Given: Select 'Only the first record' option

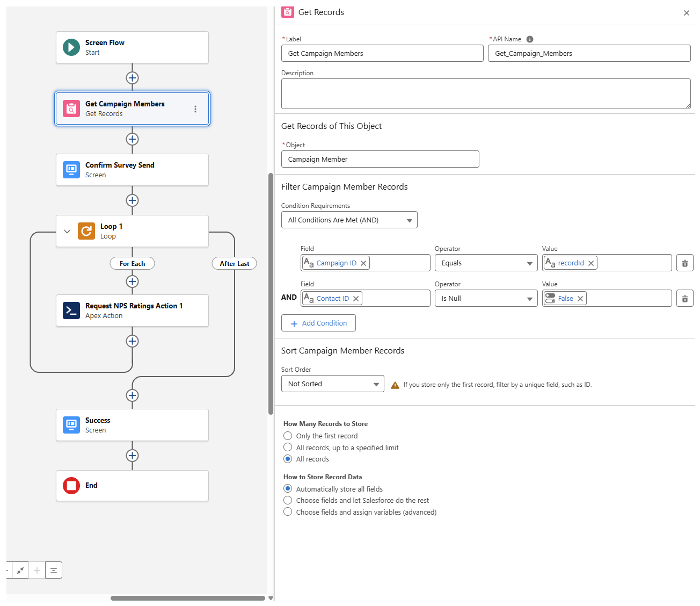Looking at the screenshot, I should coord(288,436).
